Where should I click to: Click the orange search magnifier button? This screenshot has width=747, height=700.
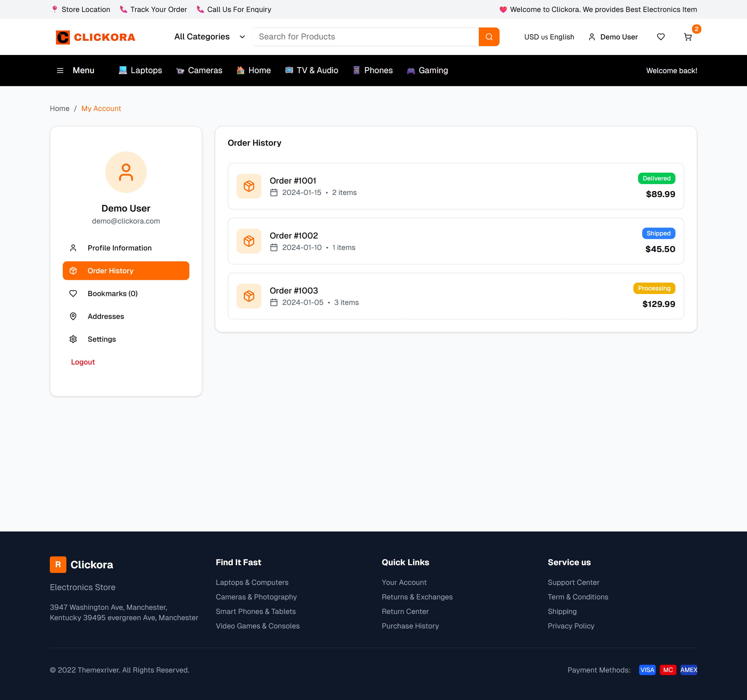click(489, 37)
